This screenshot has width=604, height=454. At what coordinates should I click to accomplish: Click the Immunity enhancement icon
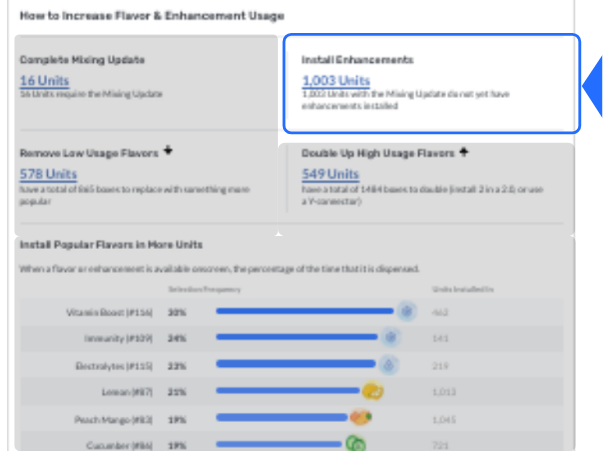click(x=391, y=338)
